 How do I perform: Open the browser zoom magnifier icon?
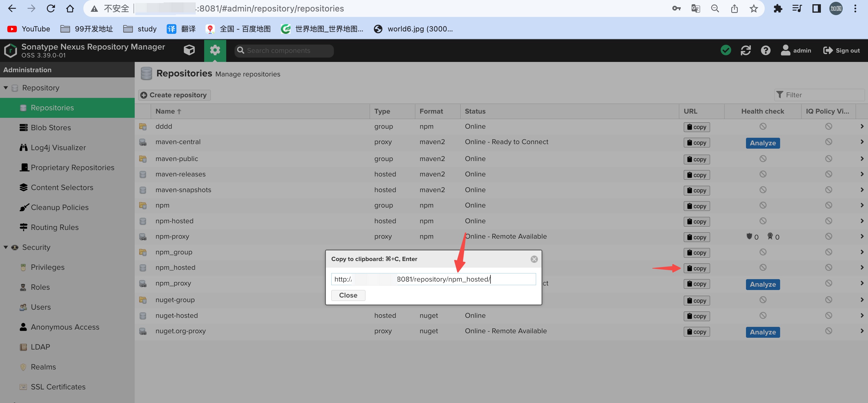click(715, 8)
